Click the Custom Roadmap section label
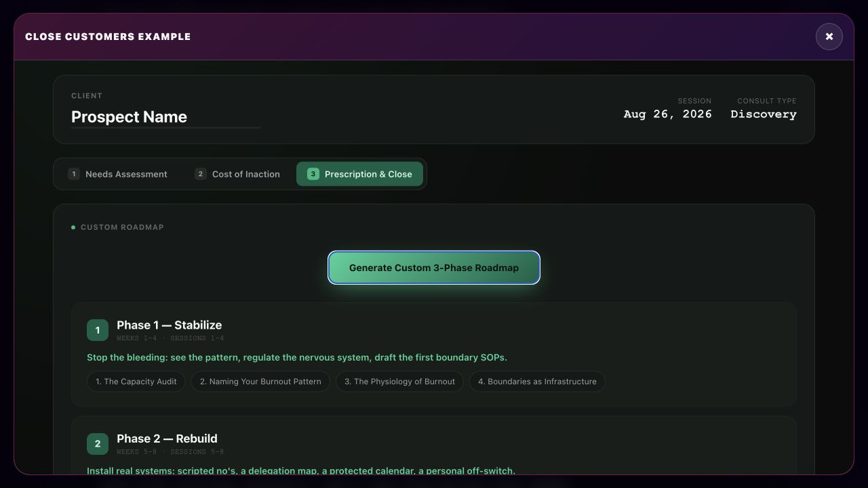 point(122,227)
